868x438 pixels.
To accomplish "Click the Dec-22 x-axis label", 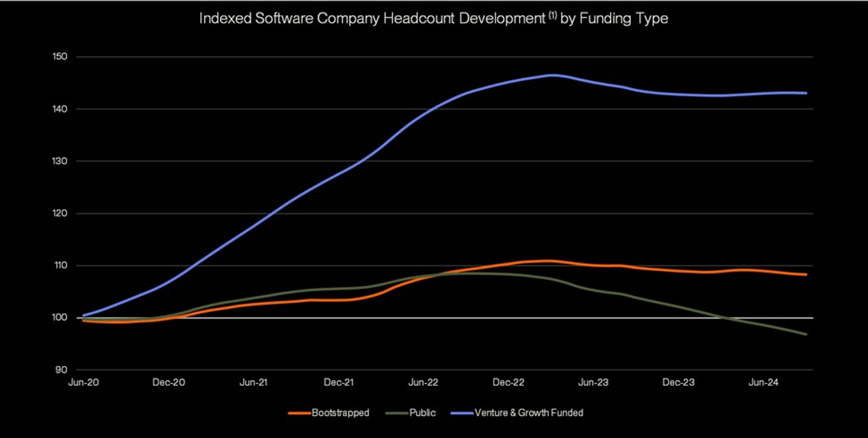I will point(508,382).
